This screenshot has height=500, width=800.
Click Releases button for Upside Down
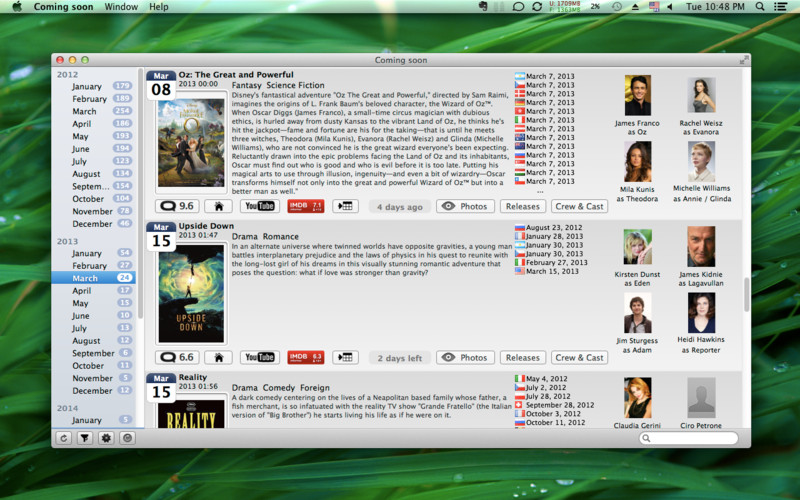pyautogui.click(x=522, y=357)
